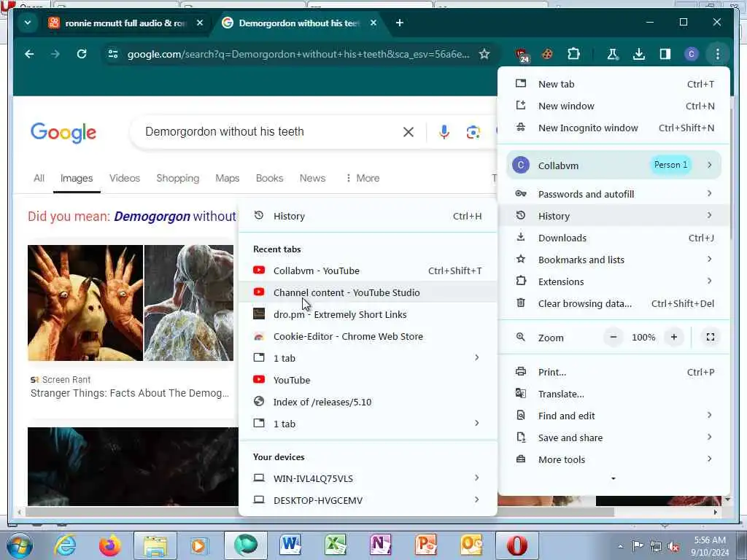747x560 pixels.
Task: Click the address bar URL
Action: (298, 54)
